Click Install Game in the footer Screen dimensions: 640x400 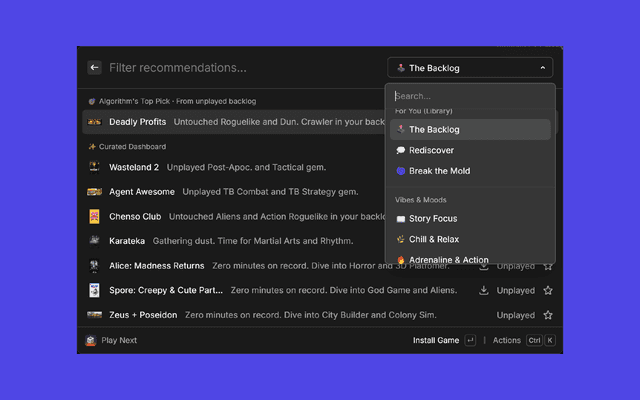coord(436,340)
